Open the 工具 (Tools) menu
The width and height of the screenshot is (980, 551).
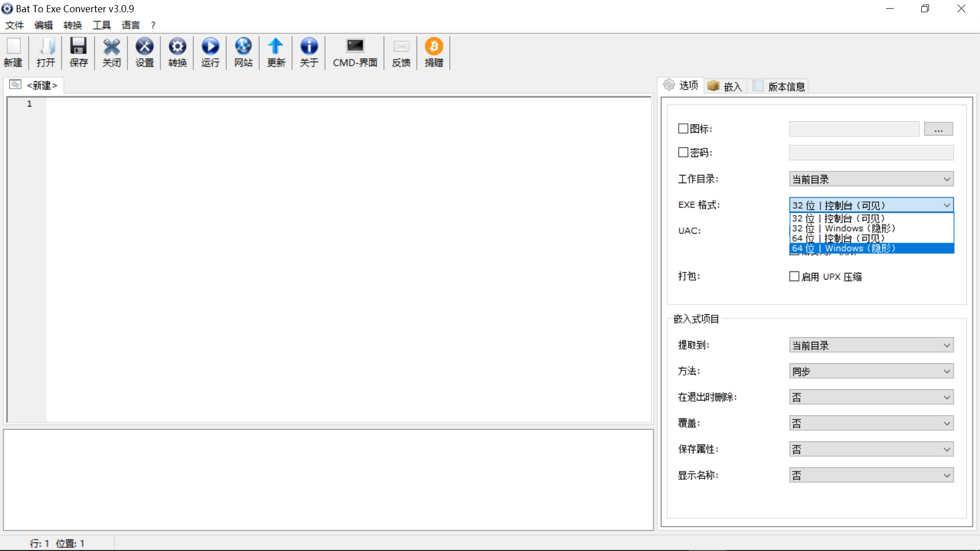point(102,25)
